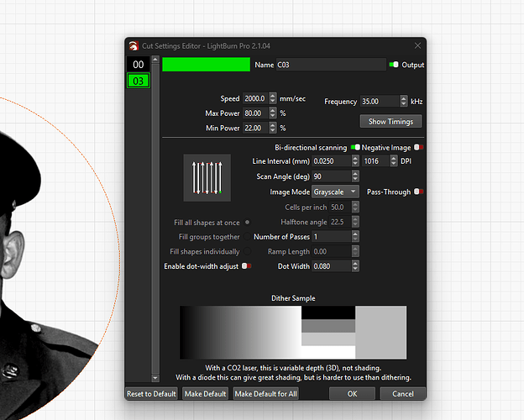Click the Min Power value field
This screenshot has width=524, height=420.
point(255,128)
